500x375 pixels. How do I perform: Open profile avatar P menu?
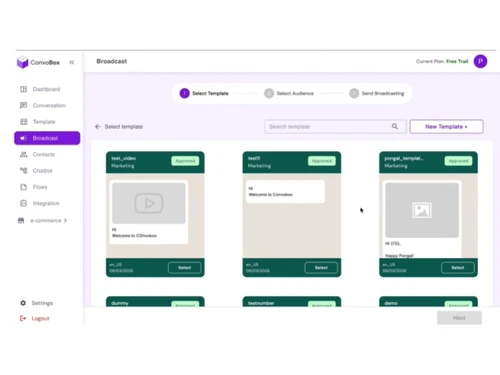point(480,61)
